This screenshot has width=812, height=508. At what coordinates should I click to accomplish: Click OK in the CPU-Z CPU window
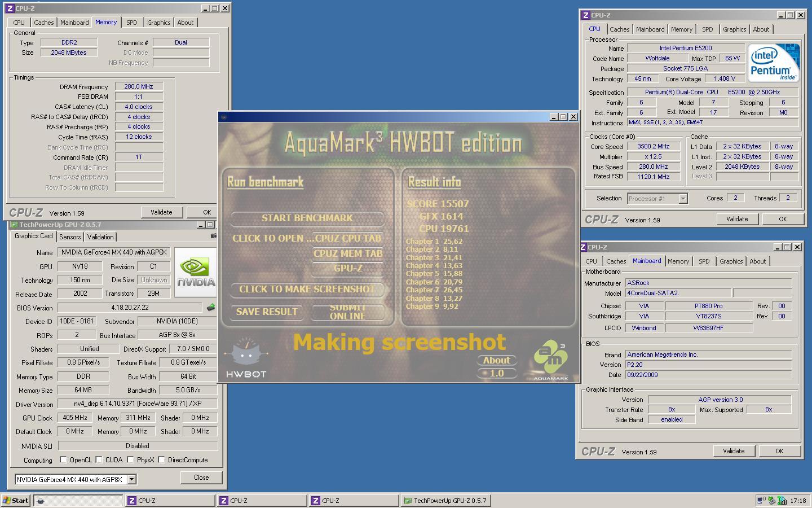[x=783, y=219]
